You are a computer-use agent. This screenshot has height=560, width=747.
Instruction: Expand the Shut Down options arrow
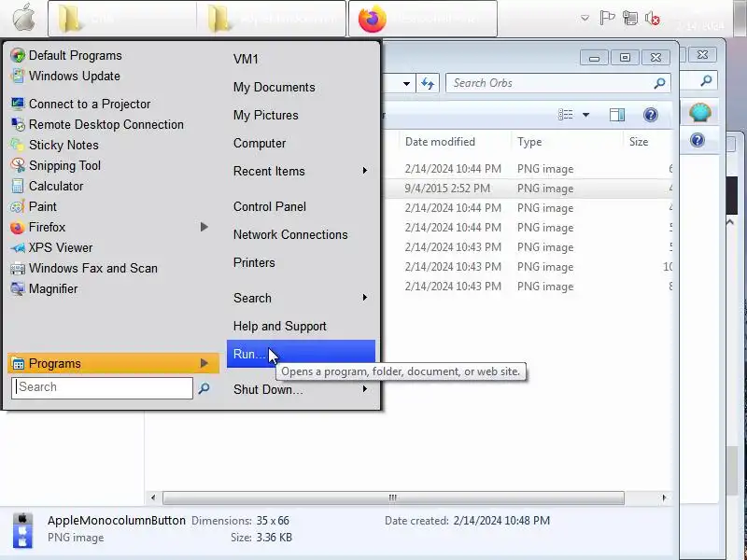click(x=365, y=389)
